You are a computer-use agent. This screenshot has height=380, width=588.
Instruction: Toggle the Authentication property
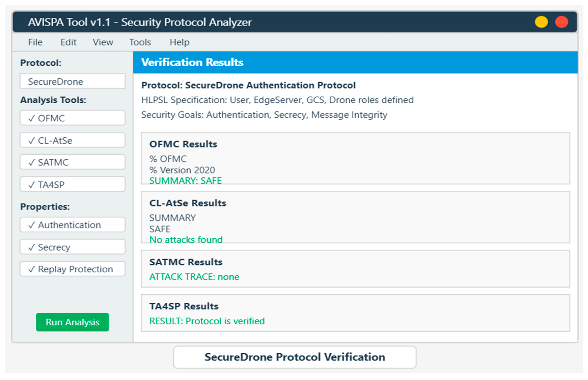pos(72,225)
